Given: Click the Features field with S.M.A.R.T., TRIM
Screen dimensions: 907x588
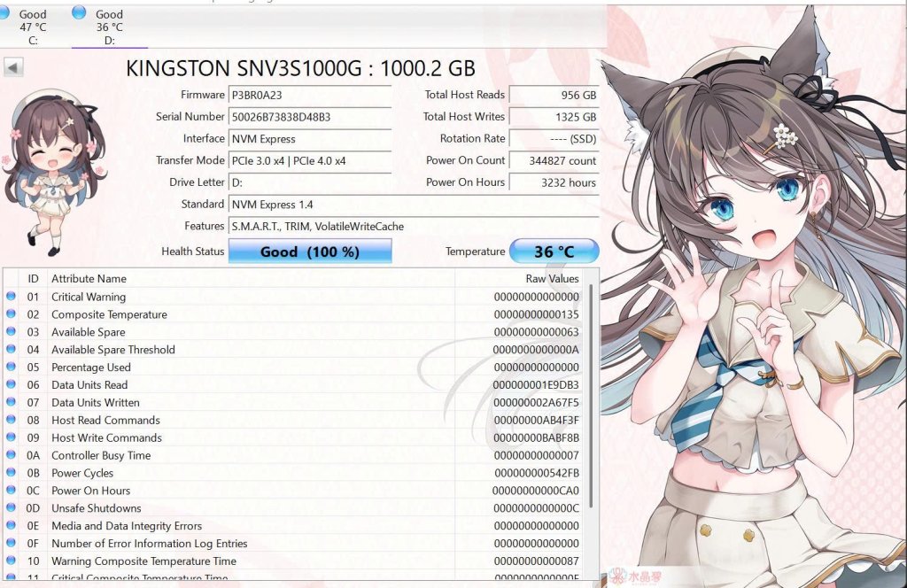Looking at the screenshot, I should click(414, 226).
